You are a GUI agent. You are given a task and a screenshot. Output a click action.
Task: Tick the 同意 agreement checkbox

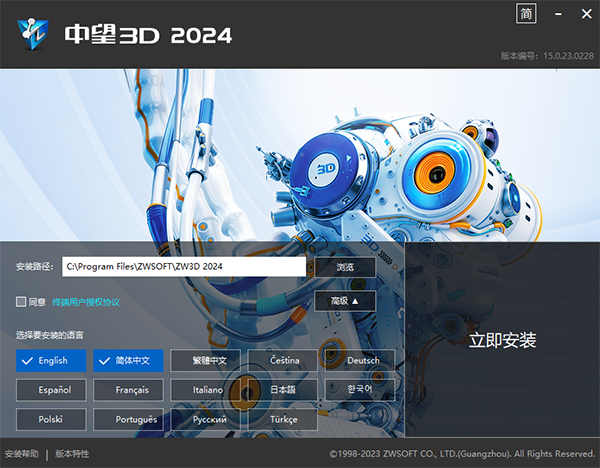21,301
